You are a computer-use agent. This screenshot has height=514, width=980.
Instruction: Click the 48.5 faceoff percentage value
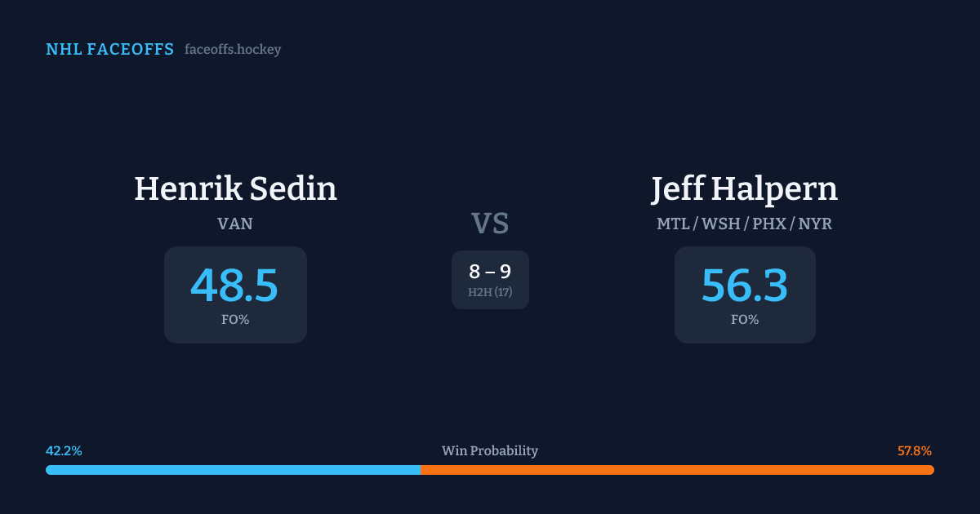pos(235,286)
